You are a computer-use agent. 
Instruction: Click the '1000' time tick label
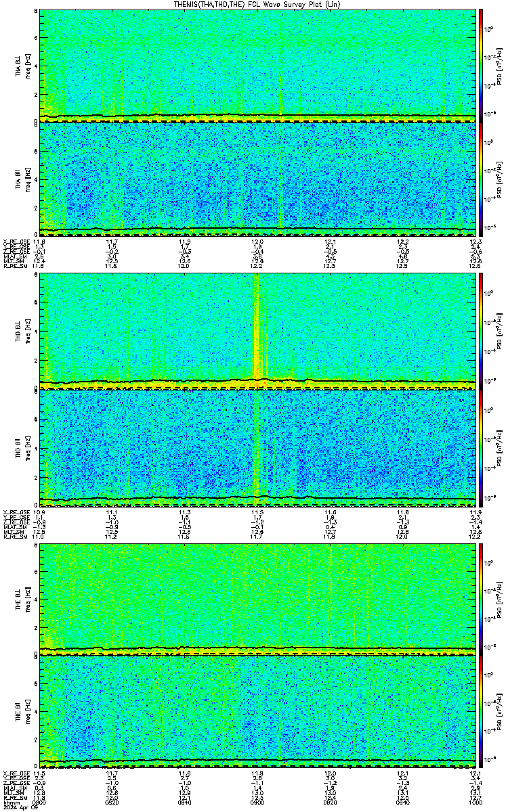(x=475, y=803)
